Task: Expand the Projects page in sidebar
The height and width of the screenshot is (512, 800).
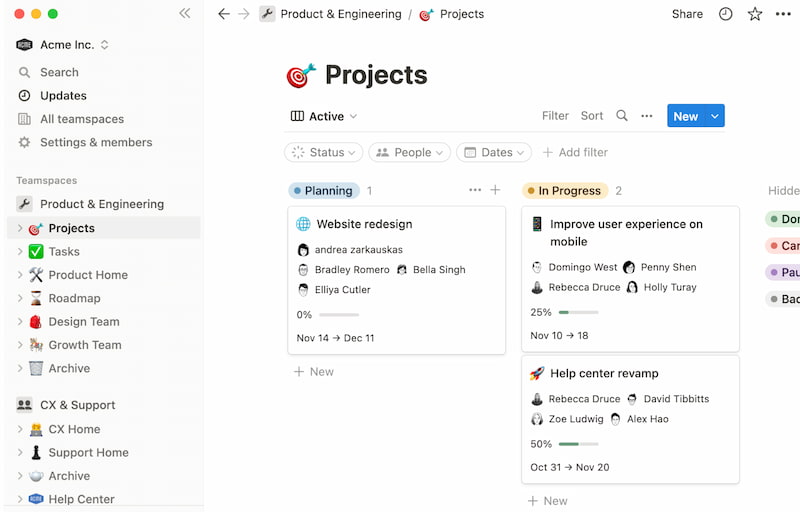Action: tap(19, 228)
